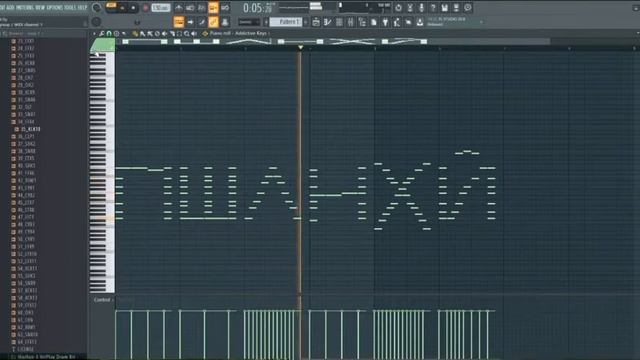This screenshot has width=640, height=360.
Task: Open the Mixer view icon
Action: (x=350, y=22)
